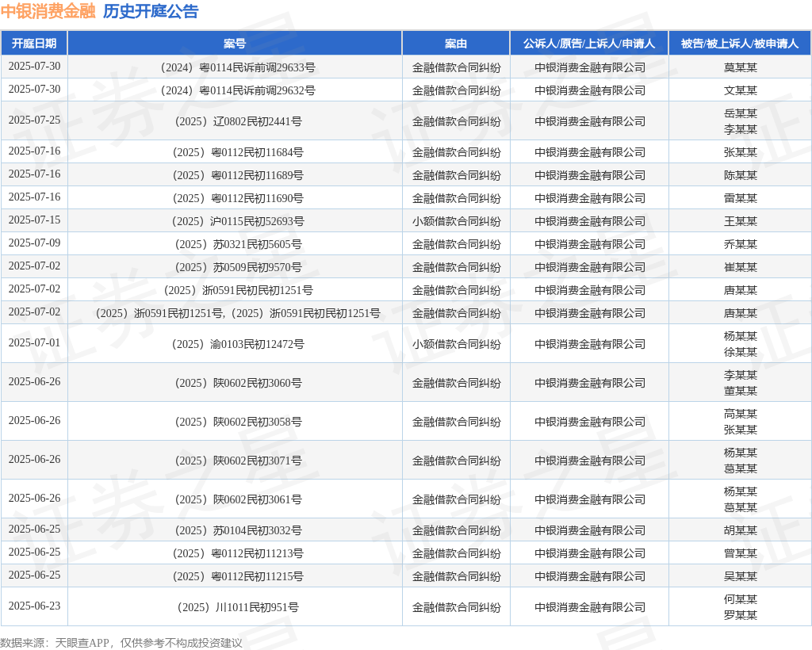812x650 pixels.
Task: Select the combined 浙0591民初1251号 double case entry
Action: 238,313
